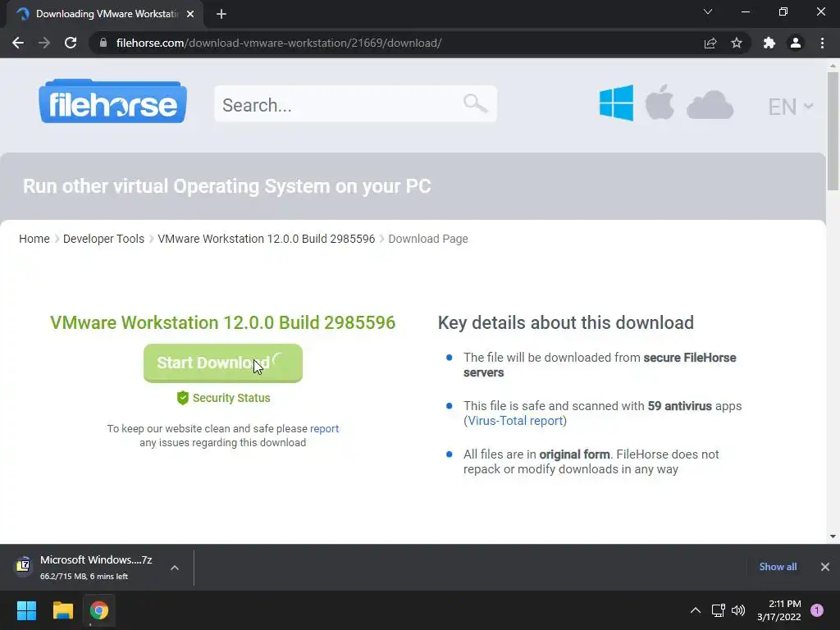The width and height of the screenshot is (840, 630).
Task: Open a new browser tab
Action: (x=221, y=14)
